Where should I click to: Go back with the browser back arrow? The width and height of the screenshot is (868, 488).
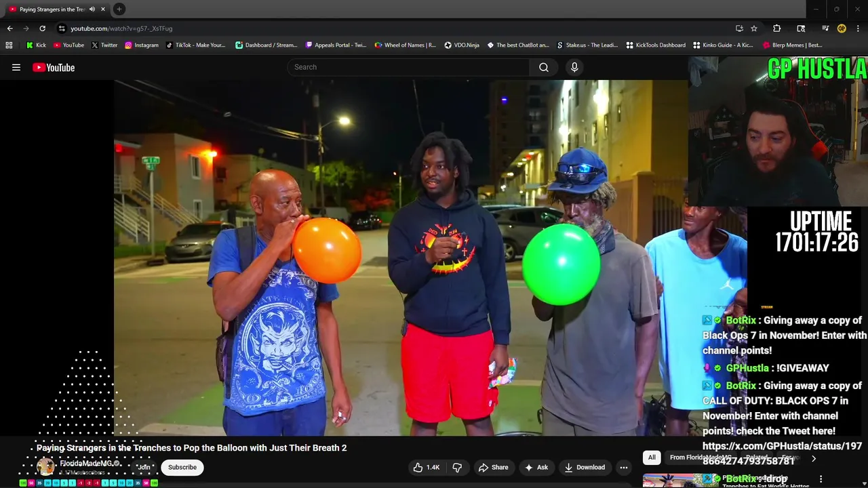point(9,28)
